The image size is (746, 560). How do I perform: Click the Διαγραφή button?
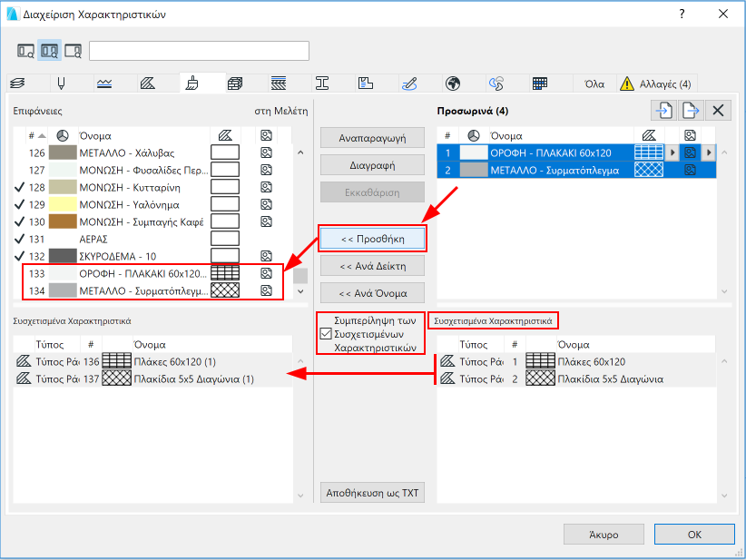372,165
